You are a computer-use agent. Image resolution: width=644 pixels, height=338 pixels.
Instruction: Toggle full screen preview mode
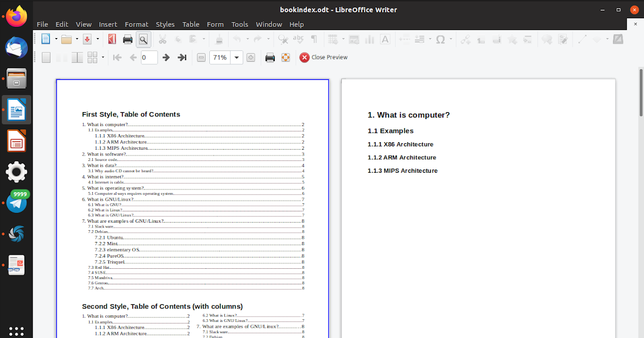[x=285, y=57]
